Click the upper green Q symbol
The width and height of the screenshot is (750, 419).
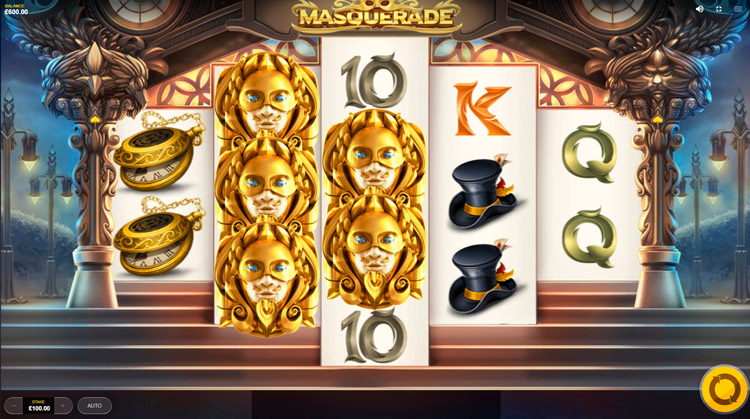pos(589,153)
